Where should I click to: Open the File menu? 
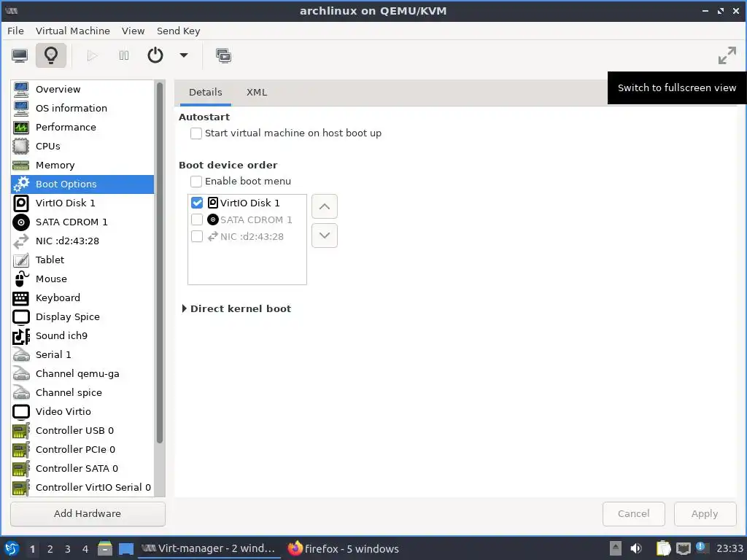click(x=15, y=31)
